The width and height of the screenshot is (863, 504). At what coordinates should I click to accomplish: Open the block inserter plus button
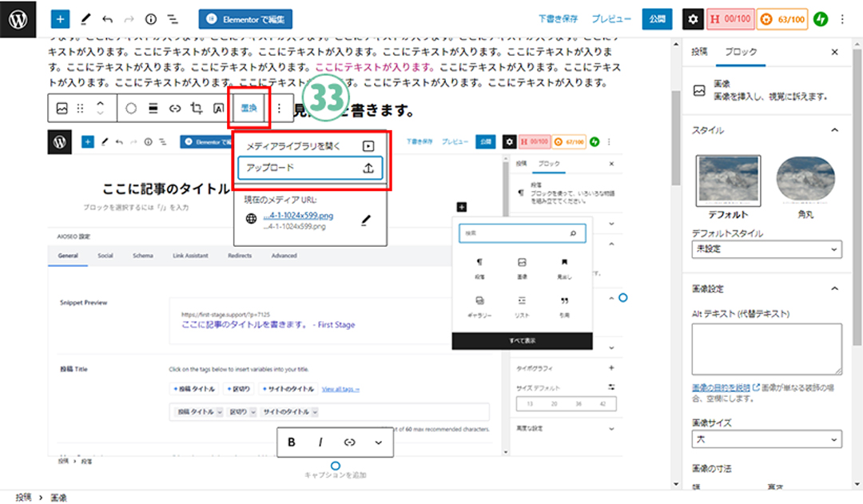(61, 18)
